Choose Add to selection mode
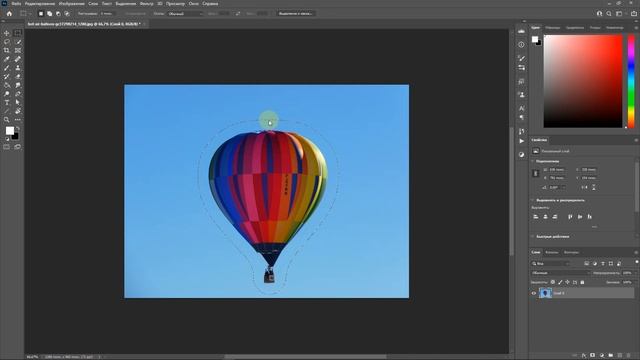The image size is (640, 360). [x=49, y=13]
